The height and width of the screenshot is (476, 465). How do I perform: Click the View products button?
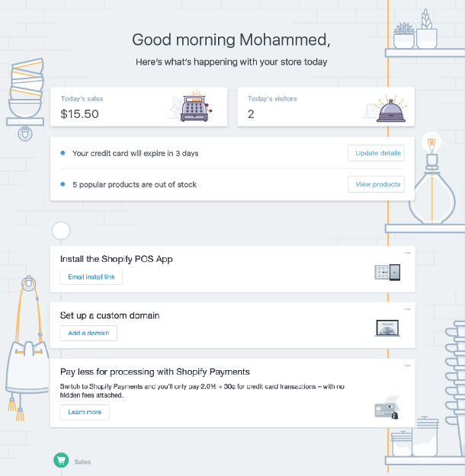376,184
